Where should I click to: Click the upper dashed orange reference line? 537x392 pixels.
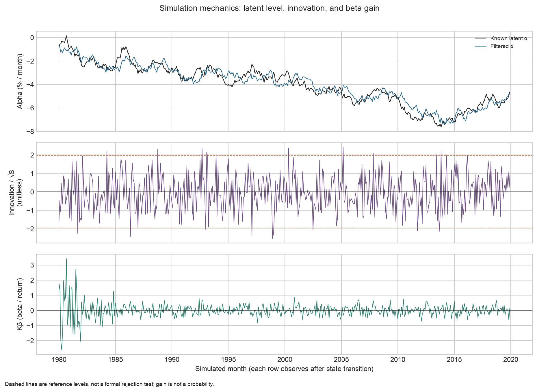pyautogui.click(x=284, y=156)
